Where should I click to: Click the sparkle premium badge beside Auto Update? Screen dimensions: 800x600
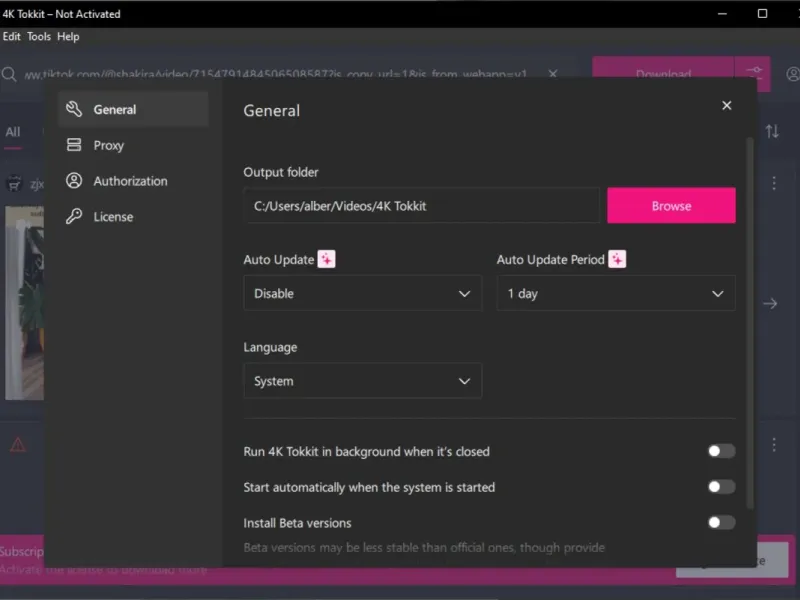tap(326, 259)
